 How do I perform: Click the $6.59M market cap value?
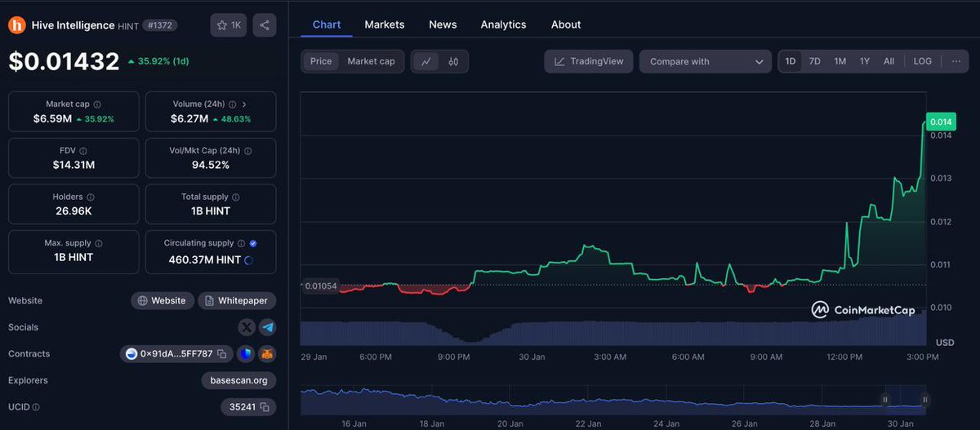tap(52, 119)
